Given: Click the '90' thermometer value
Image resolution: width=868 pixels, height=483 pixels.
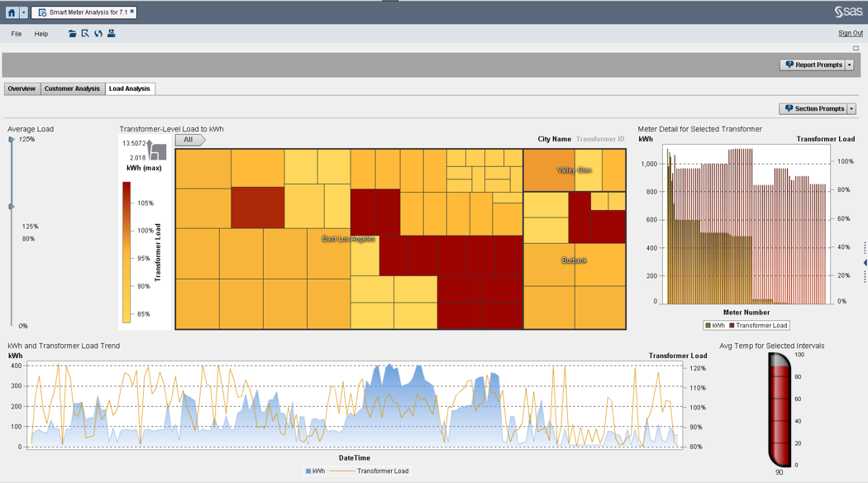Looking at the screenshot, I should tap(780, 472).
